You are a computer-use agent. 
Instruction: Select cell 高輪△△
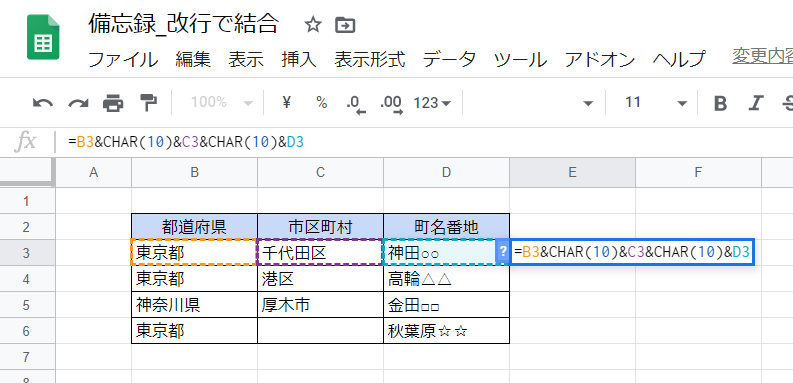(446, 278)
